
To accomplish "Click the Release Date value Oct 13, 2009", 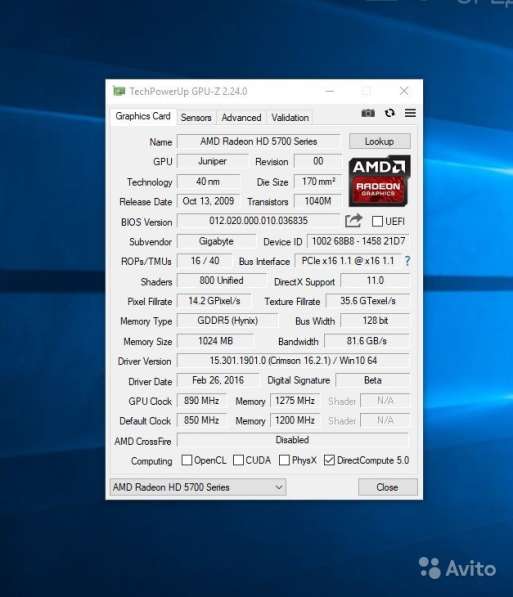I will point(208,201).
